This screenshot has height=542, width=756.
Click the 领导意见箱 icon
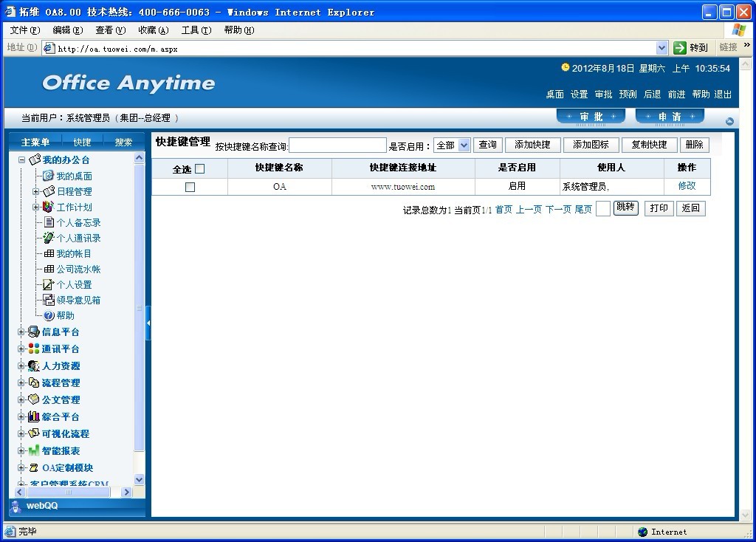pos(48,300)
